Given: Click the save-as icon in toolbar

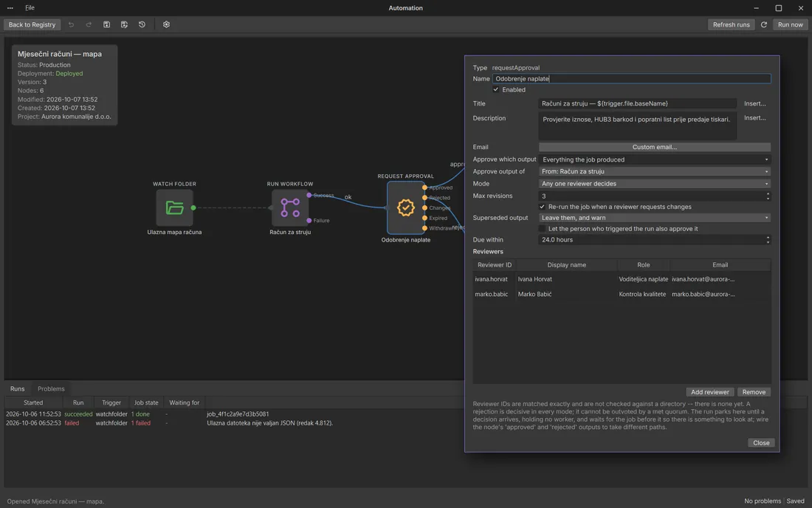Looking at the screenshot, I should [124, 24].
